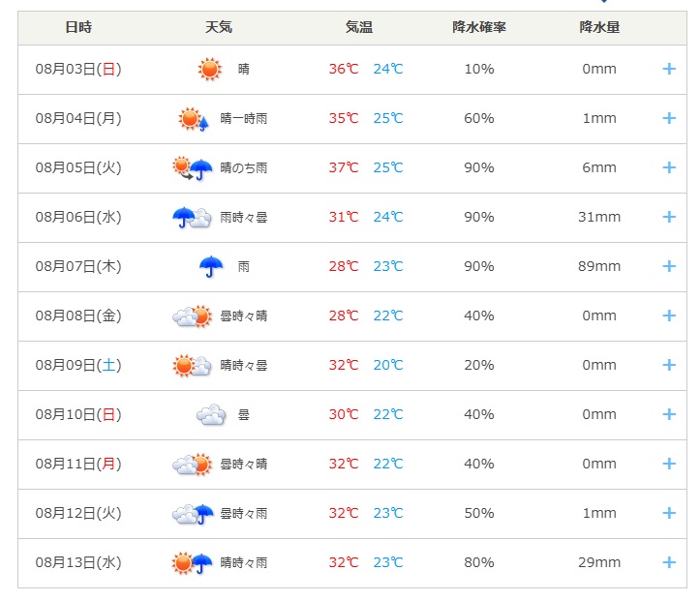Click the 降水確率 column header
The height and width of the screenshot is (601, 700).
tap(479, 27)
